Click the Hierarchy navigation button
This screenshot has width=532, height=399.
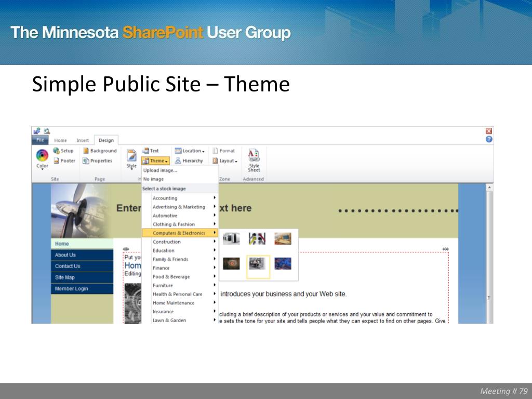point(189,161)
